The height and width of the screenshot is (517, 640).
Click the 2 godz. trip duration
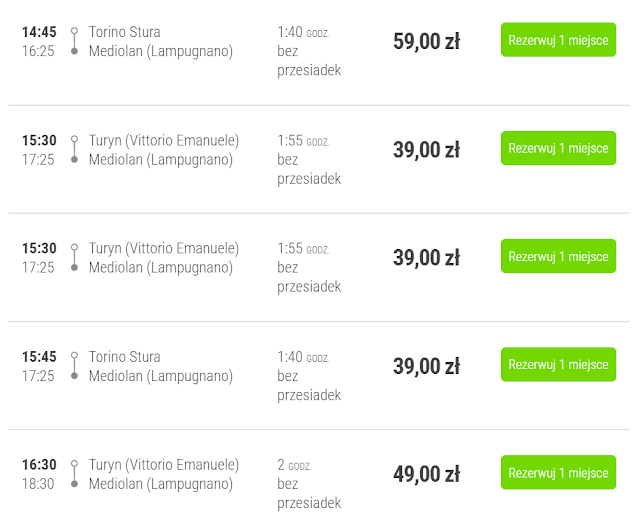[x=294, y=465]
